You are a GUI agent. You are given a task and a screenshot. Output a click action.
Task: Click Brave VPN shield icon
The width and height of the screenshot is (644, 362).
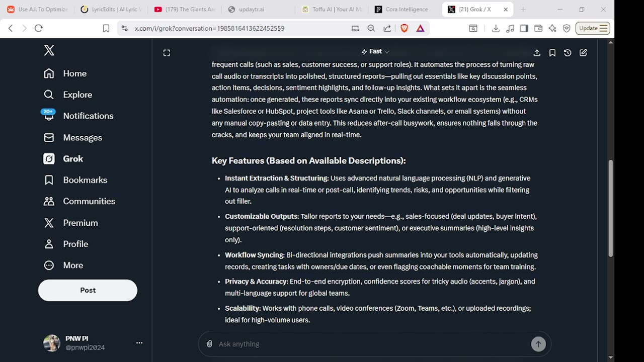pyautogui.click(x=567, y=28)
